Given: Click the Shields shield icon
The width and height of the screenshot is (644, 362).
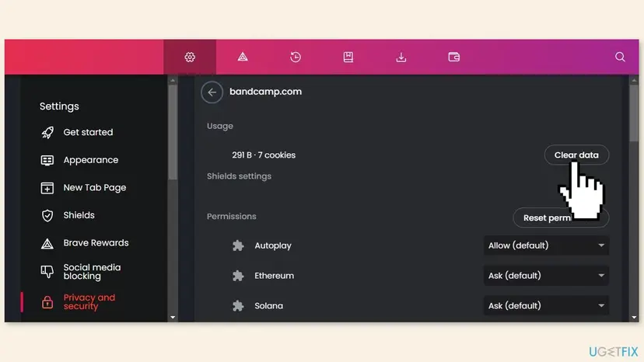Looking at the screenshot, I should (47, 215).
